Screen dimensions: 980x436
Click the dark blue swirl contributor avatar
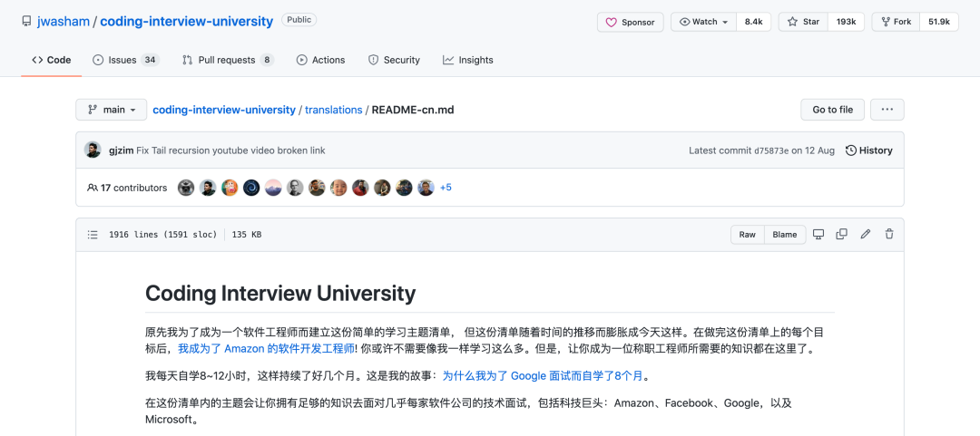coord(251,188)
